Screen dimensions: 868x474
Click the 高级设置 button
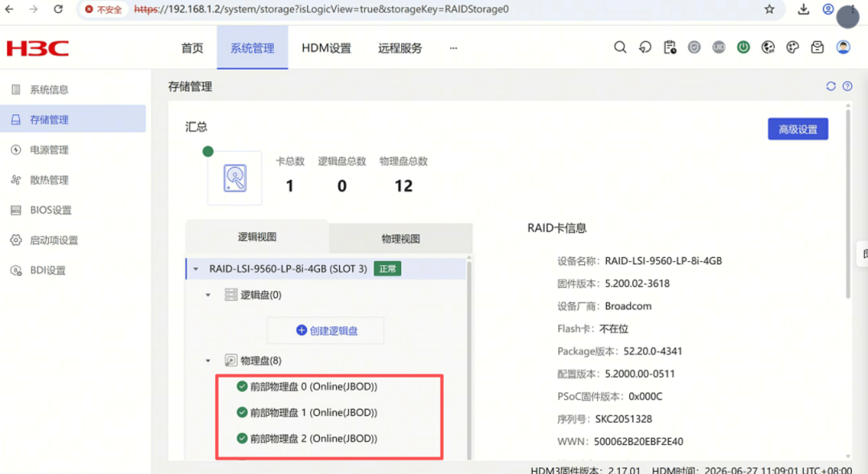click(x=798, y=129)
